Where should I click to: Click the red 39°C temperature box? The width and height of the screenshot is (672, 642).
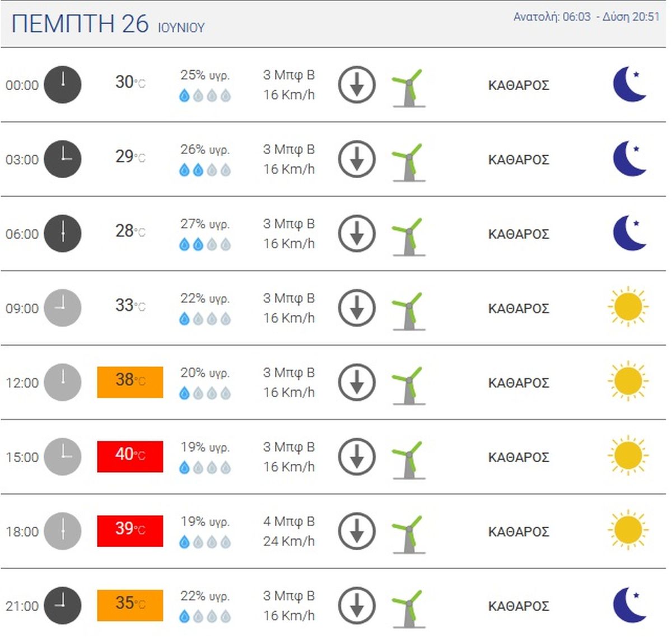click(x=130, y=531)
